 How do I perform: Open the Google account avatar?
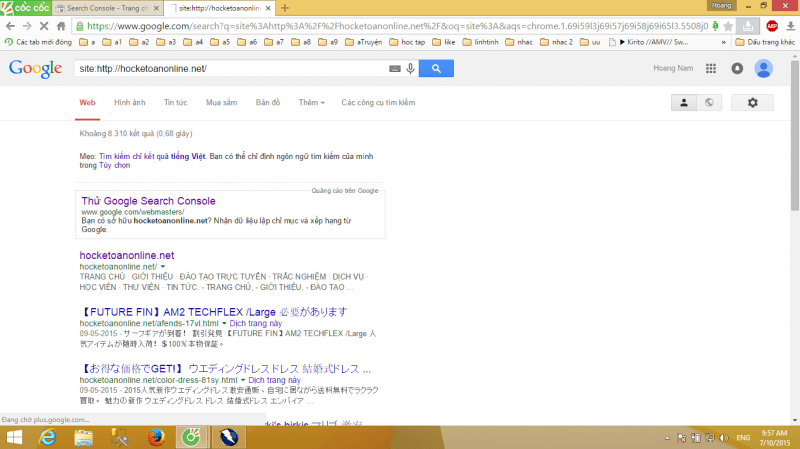coord(763,68)
